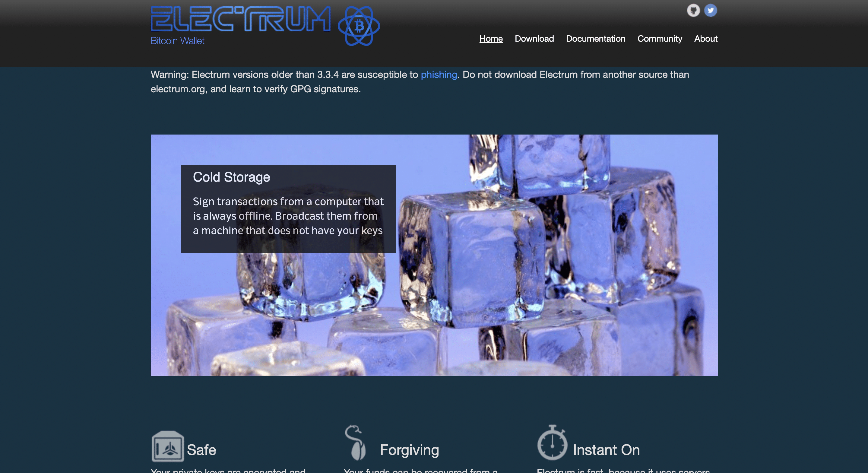Toggle the phishing alert warning
Viewport: 868px width, 473px height.
438,75
